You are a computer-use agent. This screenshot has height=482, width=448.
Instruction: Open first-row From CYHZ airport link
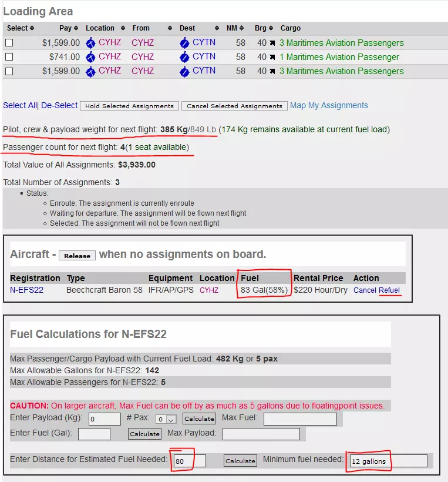[143, 43]
